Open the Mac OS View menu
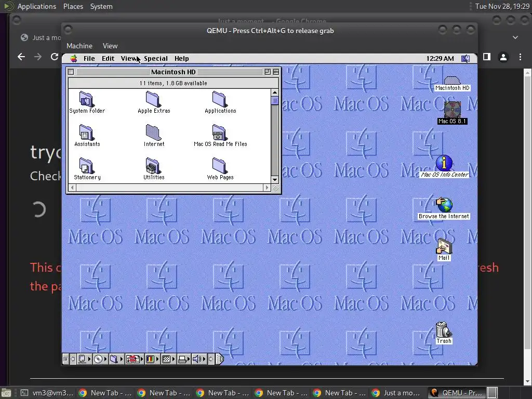Viewport: 532px width, 399px height. pos(129,58)
